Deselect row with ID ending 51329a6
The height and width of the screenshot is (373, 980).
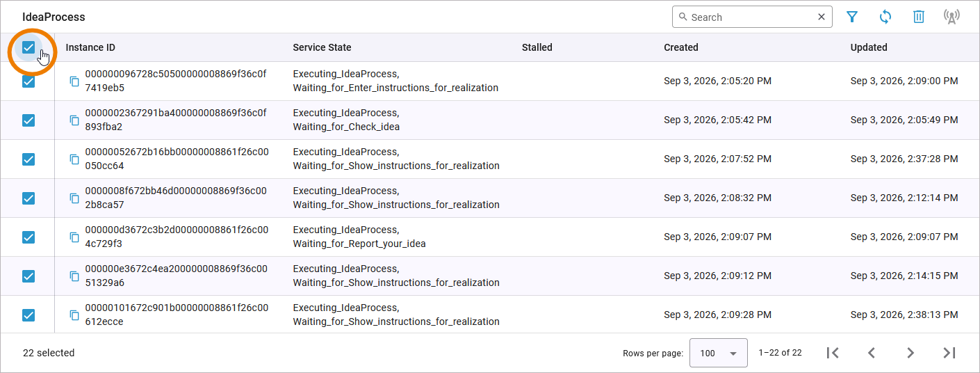[x=28, y=276]
